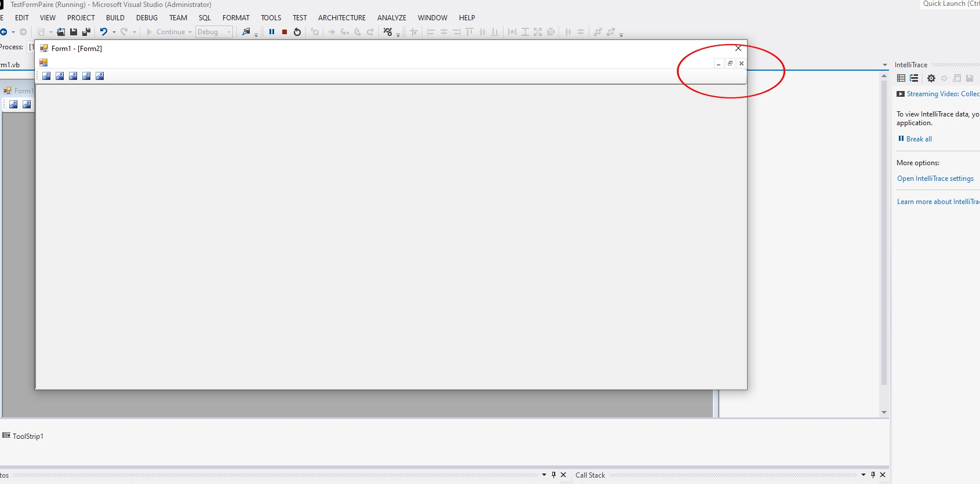Restart debugging using the circular arrow icon
The height and width of the screenshot is (484, 980).
(297, 32)
